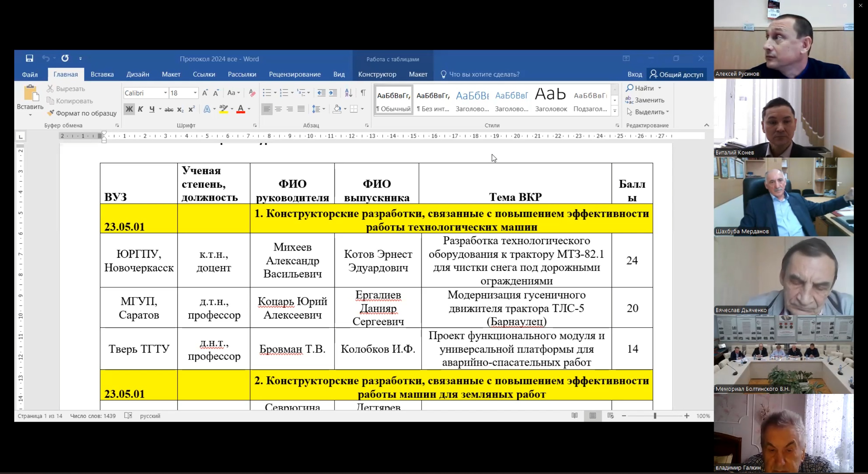Click the Undo arrow icon
Screen dimensions: 868x474
[x=46, y=58]
